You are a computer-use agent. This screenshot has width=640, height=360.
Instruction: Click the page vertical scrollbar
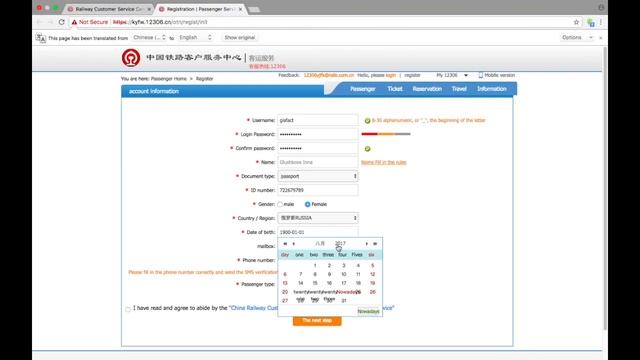(605, 188)
